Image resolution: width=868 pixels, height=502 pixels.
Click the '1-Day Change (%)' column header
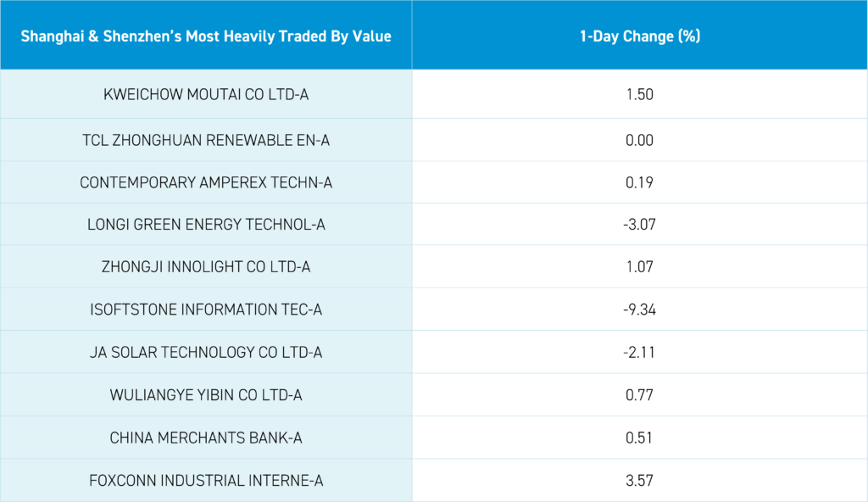[x=639, y=36]
